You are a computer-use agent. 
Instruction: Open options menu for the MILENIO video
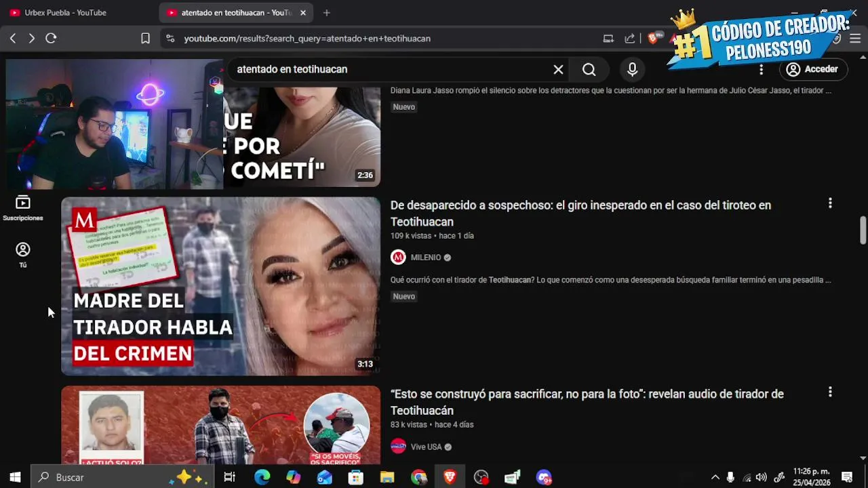830,203
